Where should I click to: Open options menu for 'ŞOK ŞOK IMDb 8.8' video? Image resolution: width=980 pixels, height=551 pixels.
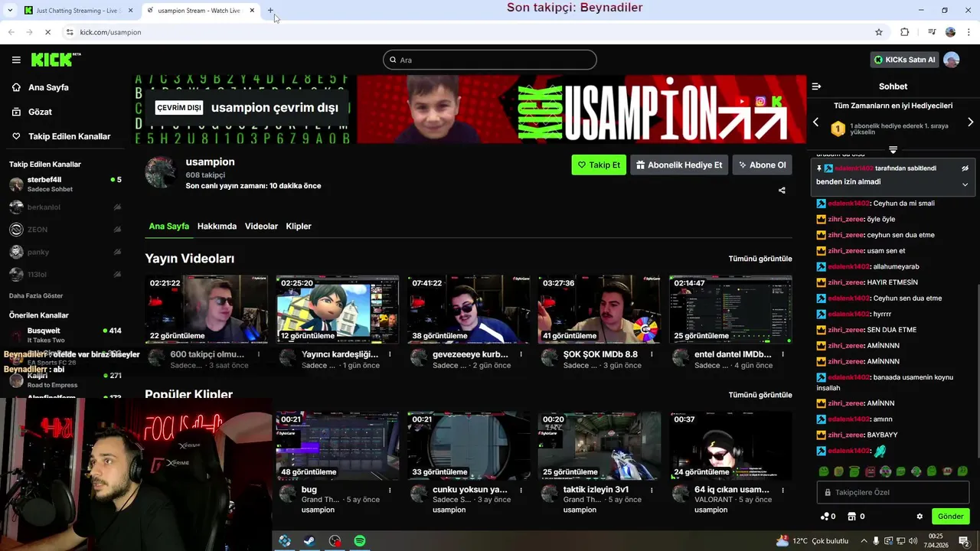(652, 354)
